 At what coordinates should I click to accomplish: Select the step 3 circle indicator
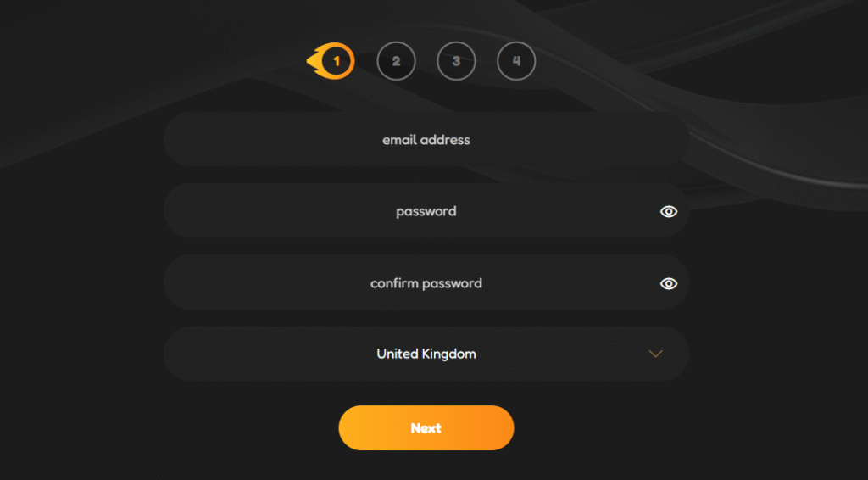click(x=456, y=61)
